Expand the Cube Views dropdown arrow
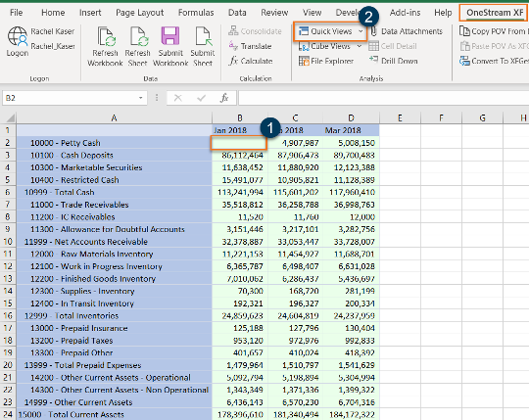This screenshot has width=529, height=420. click(360, 46)
